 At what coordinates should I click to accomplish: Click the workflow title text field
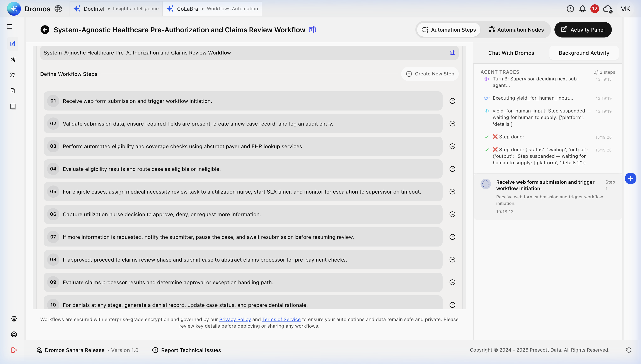click(225, 53)
